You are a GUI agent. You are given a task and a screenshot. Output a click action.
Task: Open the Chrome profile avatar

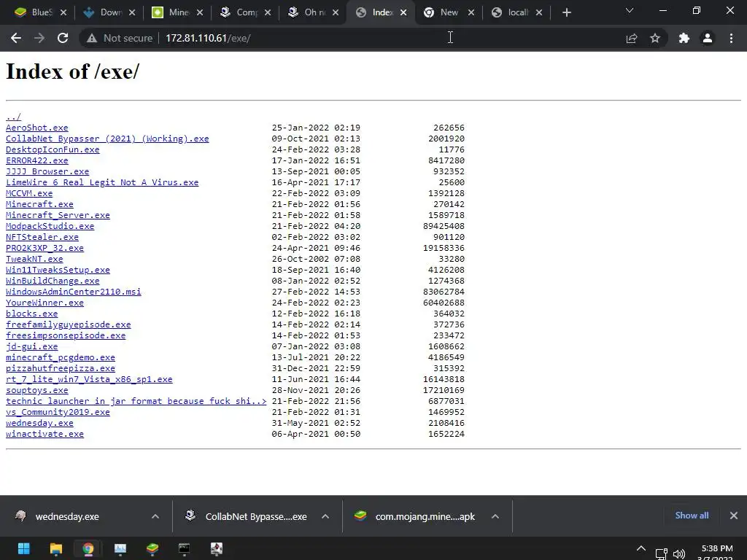pos(708,38)
